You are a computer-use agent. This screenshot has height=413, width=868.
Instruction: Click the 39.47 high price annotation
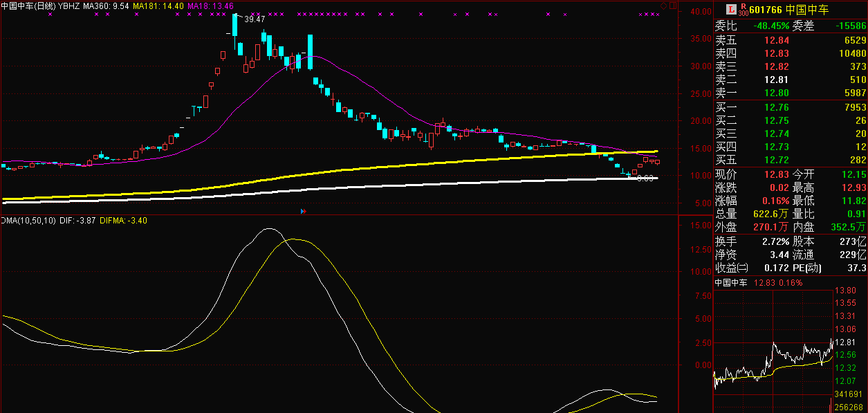(255, 19)
